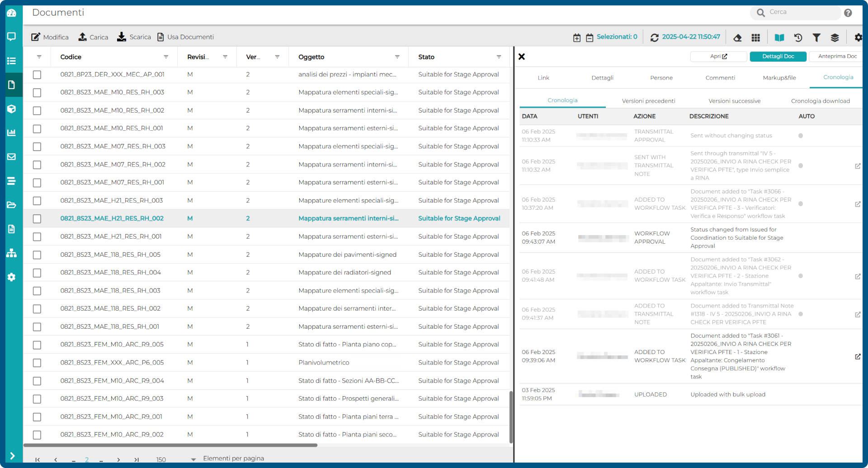
Task: Open the Versioni precedenti sub-tab
Action: tap(648, 101)
